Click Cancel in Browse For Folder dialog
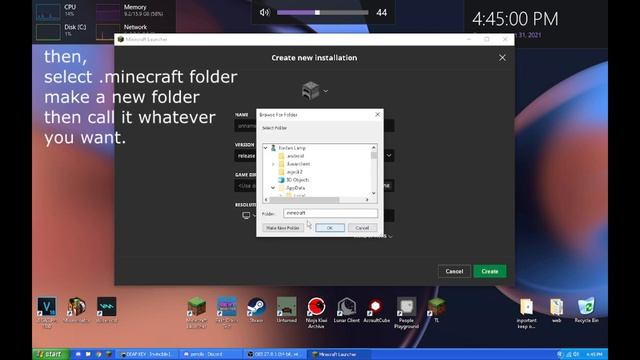 362,228
